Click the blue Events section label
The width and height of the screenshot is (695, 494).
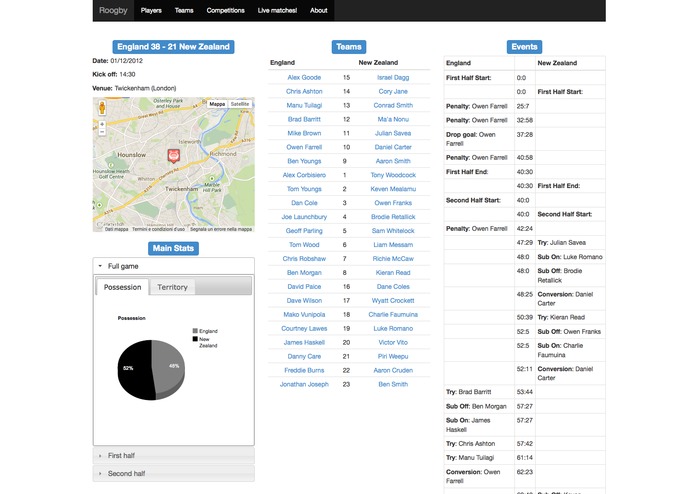tap(524, 47)
